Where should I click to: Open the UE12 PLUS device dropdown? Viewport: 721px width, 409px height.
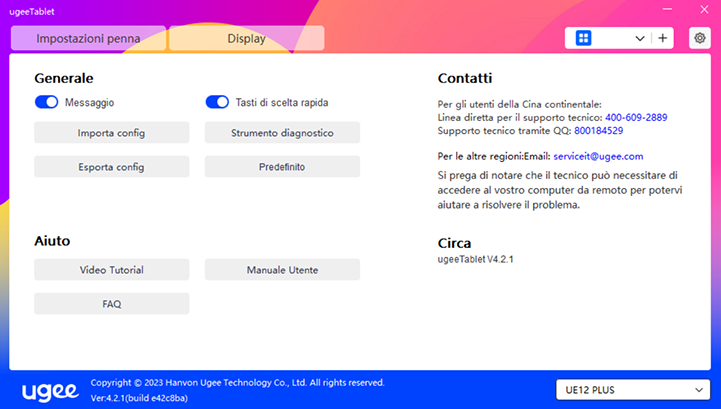(x=632, y=389)
